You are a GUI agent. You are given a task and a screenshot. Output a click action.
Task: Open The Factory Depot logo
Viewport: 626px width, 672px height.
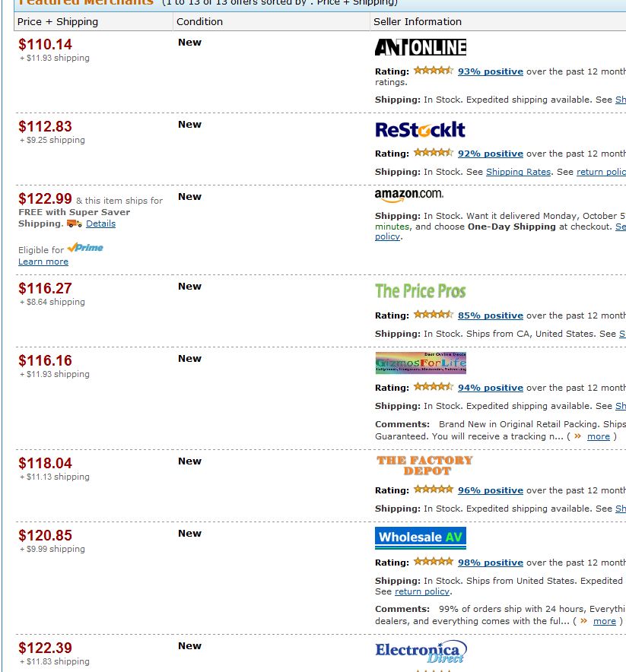click(425, 465)
